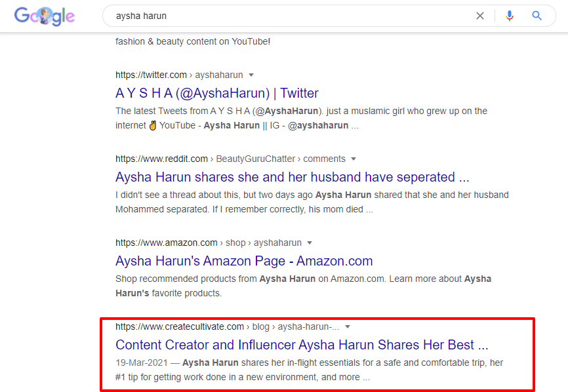
Task: Open dropdown arrow beside createcultivate.com URL
Action: click(x=348, y=327)
